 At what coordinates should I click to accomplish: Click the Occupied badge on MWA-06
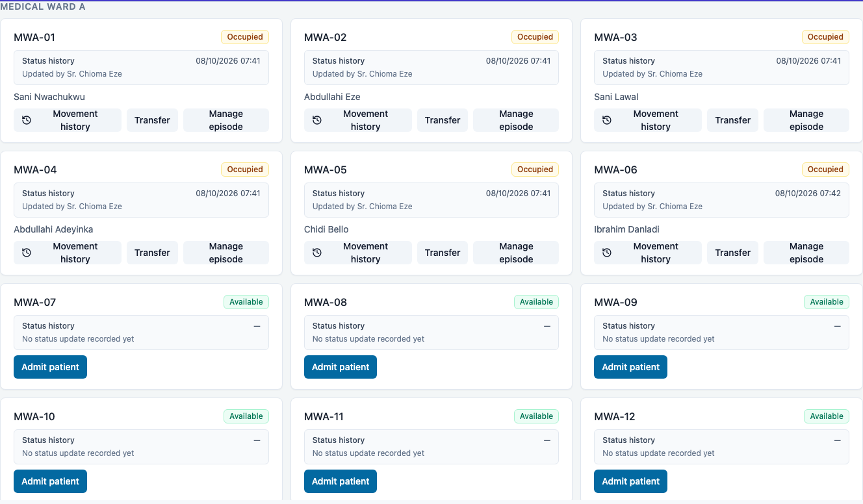click(x=825, y=170)
